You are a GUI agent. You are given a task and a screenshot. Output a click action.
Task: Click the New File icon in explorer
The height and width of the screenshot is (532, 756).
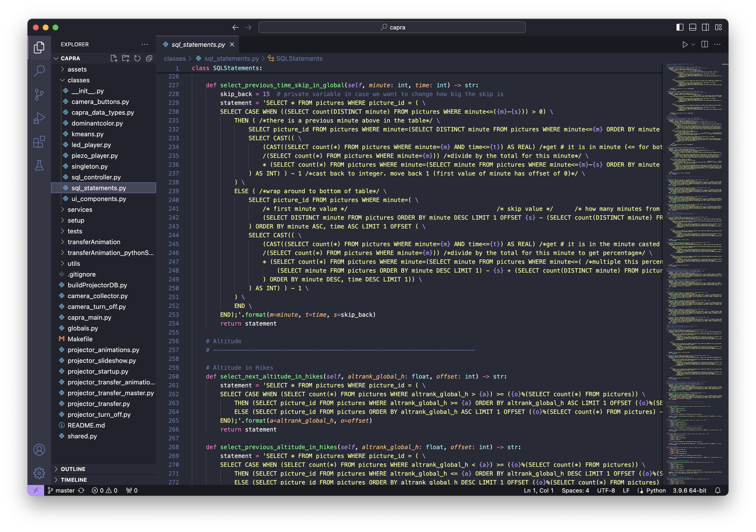click(x=114, y=58)
